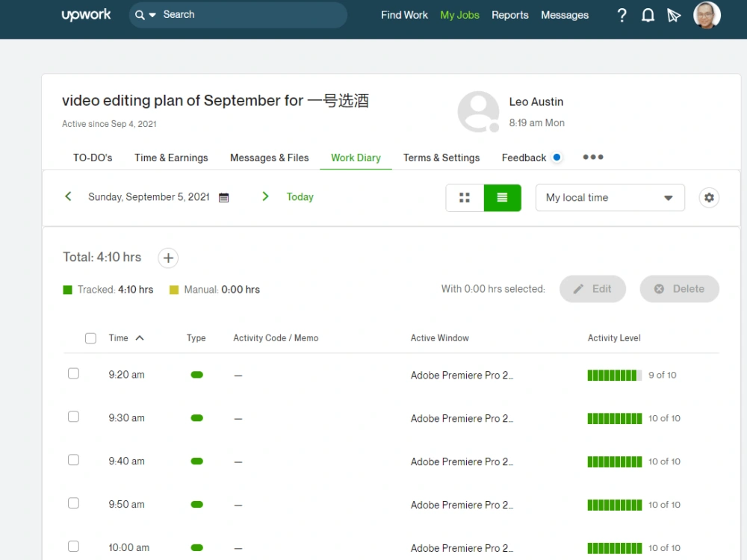
Task: Click the Leo Austin client name
Action: (536, 102)
